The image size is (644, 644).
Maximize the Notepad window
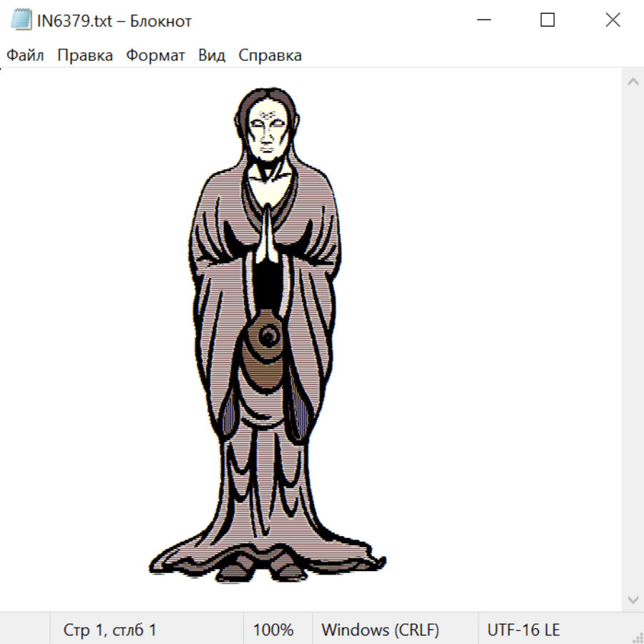click(x=547, y=21)
